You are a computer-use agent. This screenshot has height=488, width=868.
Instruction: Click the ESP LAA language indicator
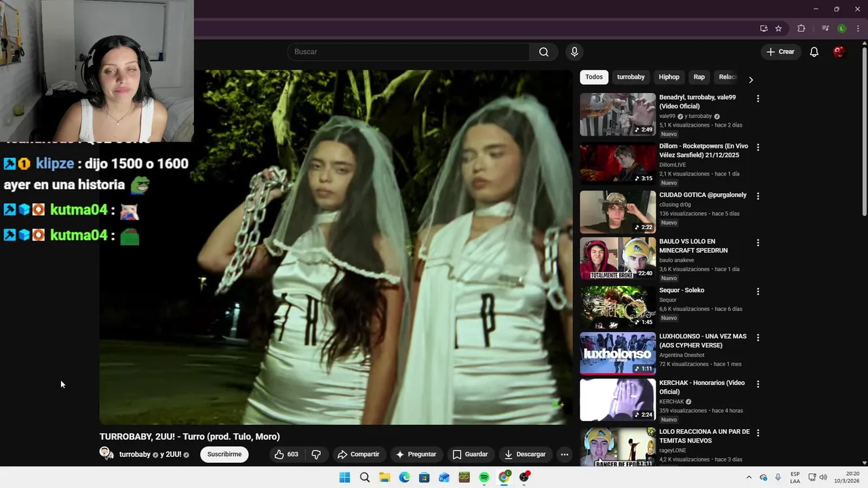pyautogui.click(x=795, y=477)
